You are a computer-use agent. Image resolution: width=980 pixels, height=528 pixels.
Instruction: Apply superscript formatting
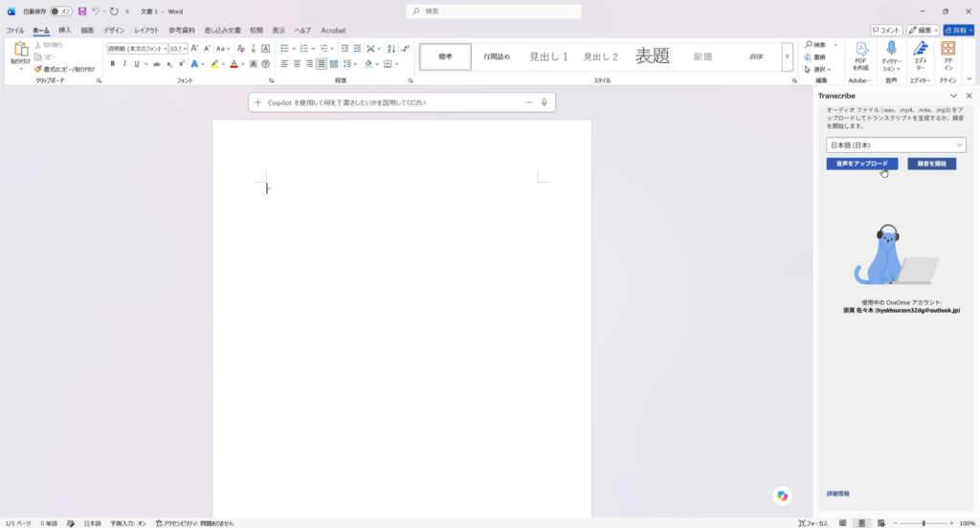pos(181,64)
